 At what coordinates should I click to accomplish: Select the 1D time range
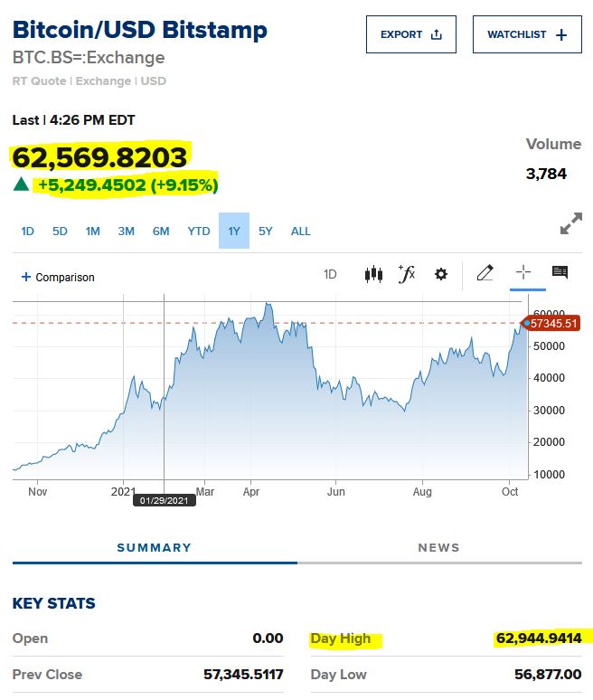pyautogui.click(x=27, y=232)
